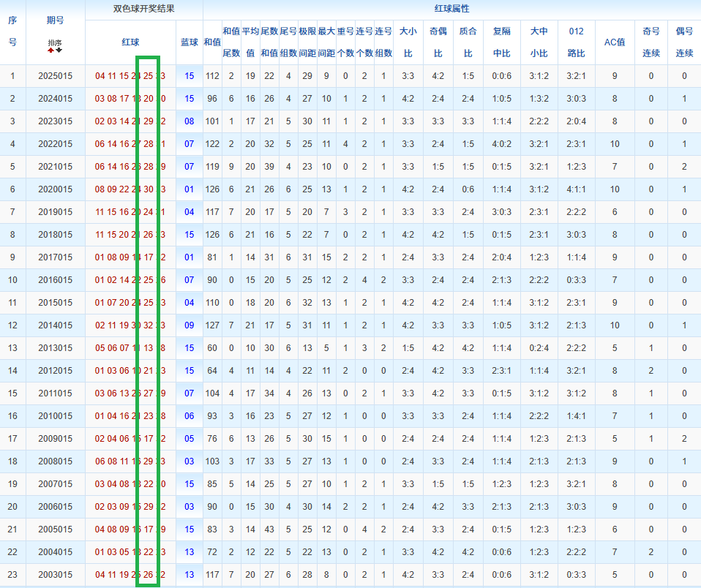This screenshot has height=588, width=701.
Task: Click the AC值 column header
Action: 614,42
